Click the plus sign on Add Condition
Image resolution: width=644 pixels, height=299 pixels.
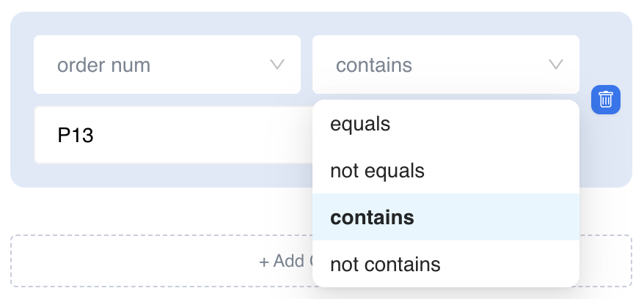point(264,262)
